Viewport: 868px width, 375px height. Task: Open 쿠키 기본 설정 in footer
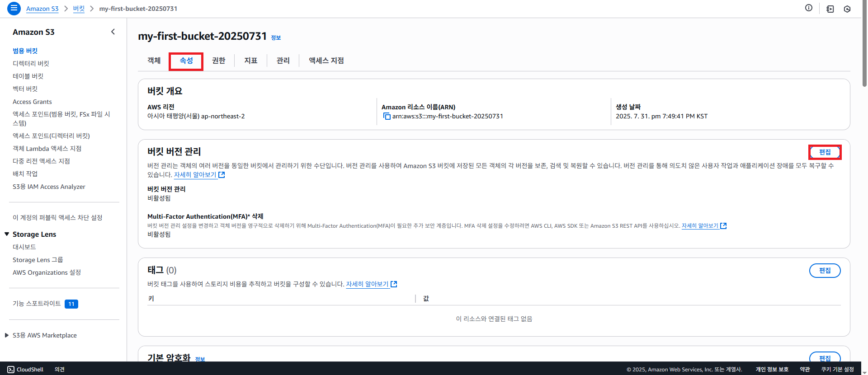click(838, 369)
